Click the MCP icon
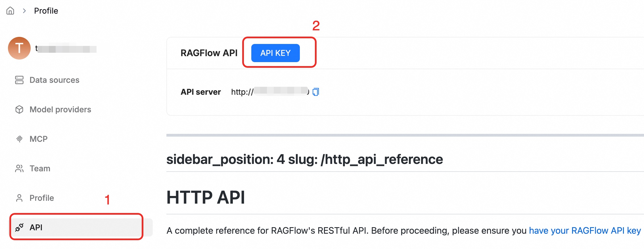 click(19, 139)
